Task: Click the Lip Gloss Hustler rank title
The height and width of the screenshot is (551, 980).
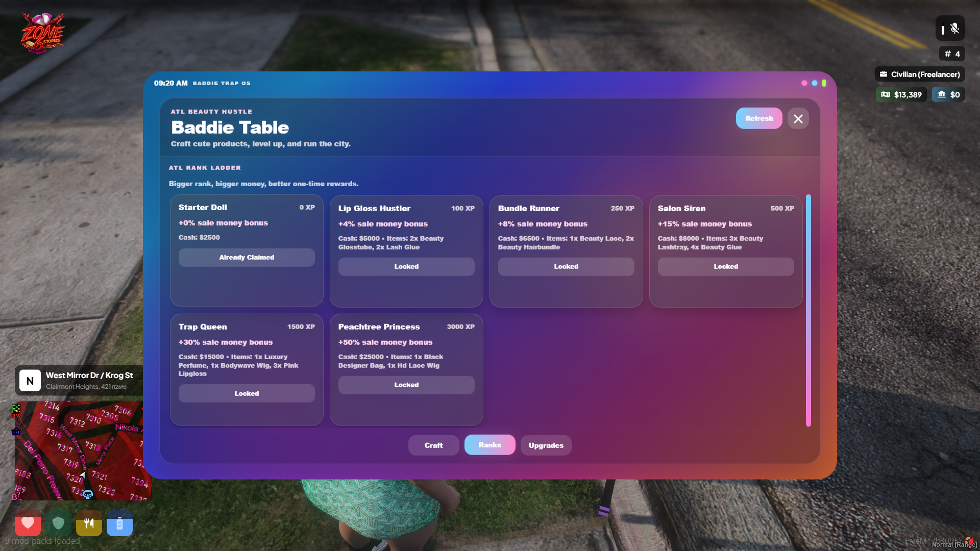Action: tap(374, 209)
